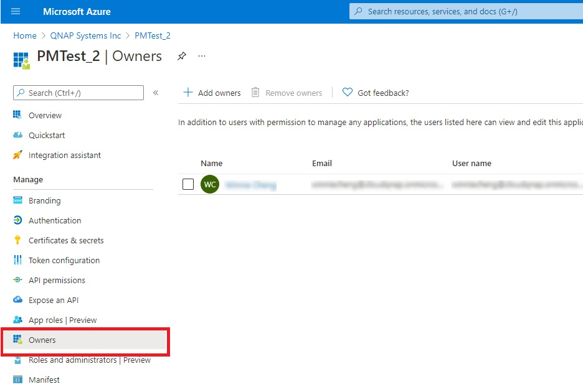Navigate to API permissions
This screenshot has width=583, height=392.
tap(57, 280)
